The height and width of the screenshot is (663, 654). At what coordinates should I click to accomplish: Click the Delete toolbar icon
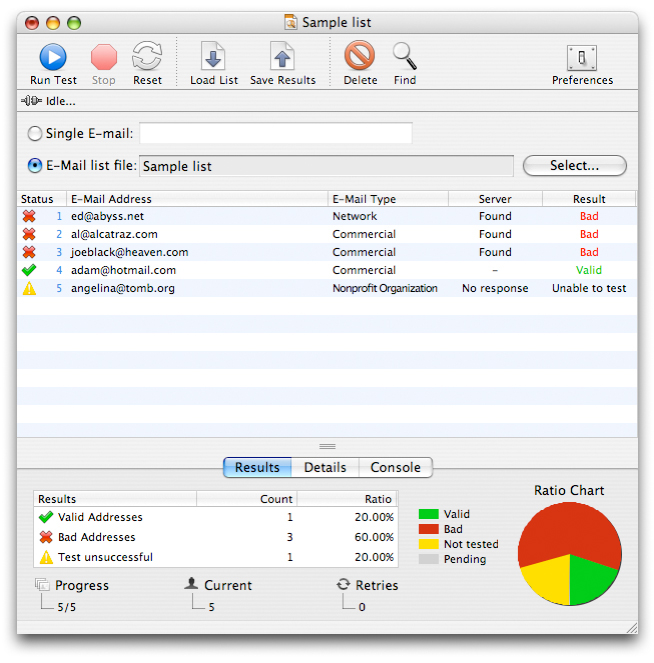click(x=360, y=57)
